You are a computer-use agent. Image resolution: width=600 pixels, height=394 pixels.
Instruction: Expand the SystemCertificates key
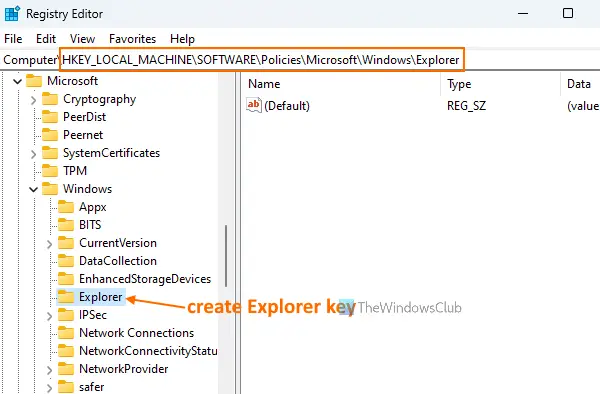pyautogui.click(x=33, y=154)
